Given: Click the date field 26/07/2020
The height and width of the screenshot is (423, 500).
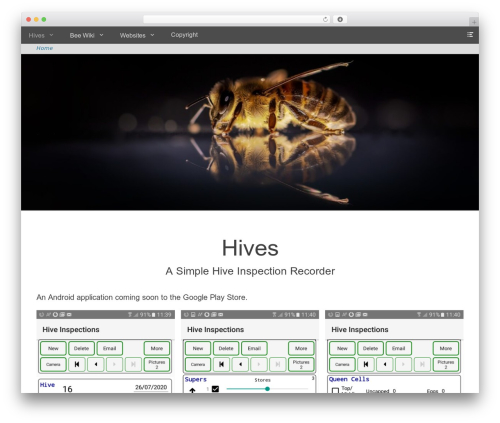Looking at the screenshot, I should 151,387.
